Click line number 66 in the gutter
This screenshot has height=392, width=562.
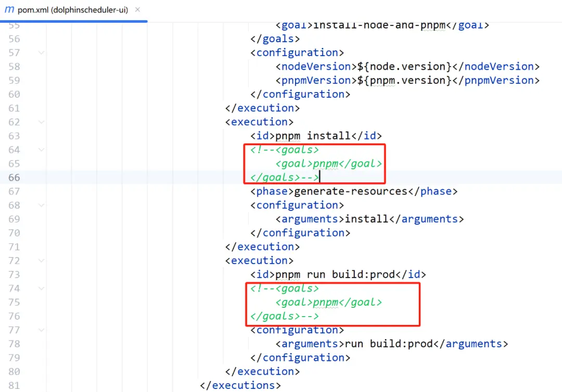tap(14, 177)
